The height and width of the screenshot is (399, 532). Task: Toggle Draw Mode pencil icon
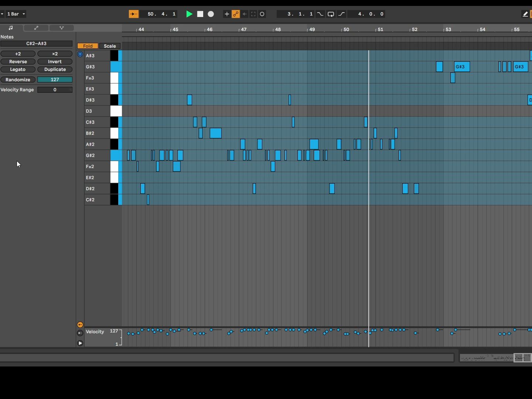pos(525,14)
